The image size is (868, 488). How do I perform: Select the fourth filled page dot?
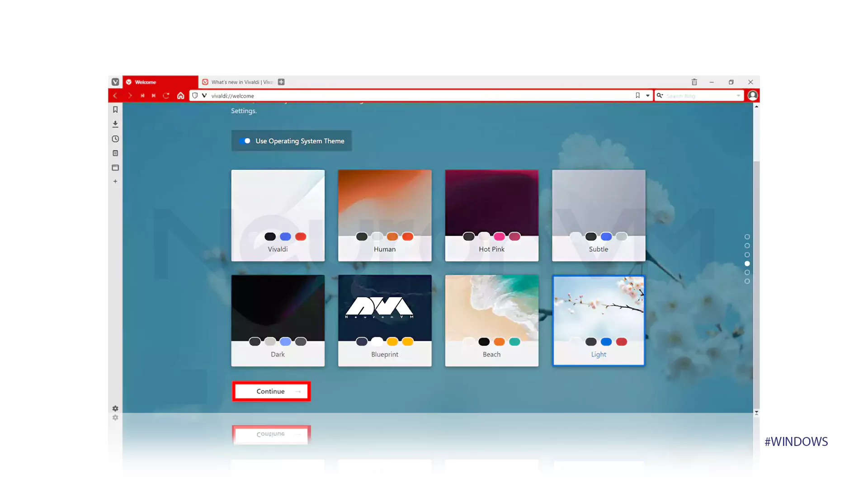pos(747,263)
